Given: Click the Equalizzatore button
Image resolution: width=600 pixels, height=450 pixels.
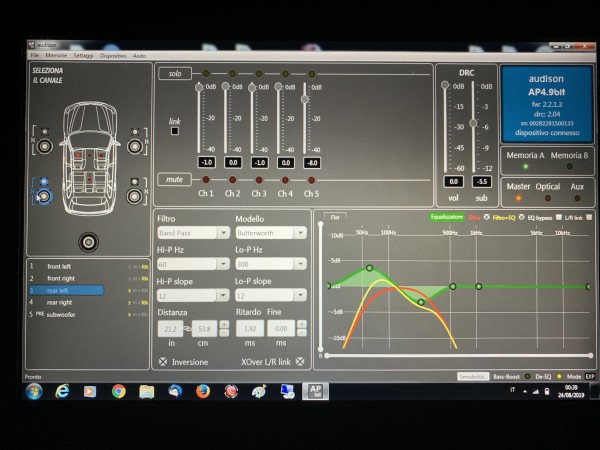Looking at the screenshot, I should coord(447,217).
